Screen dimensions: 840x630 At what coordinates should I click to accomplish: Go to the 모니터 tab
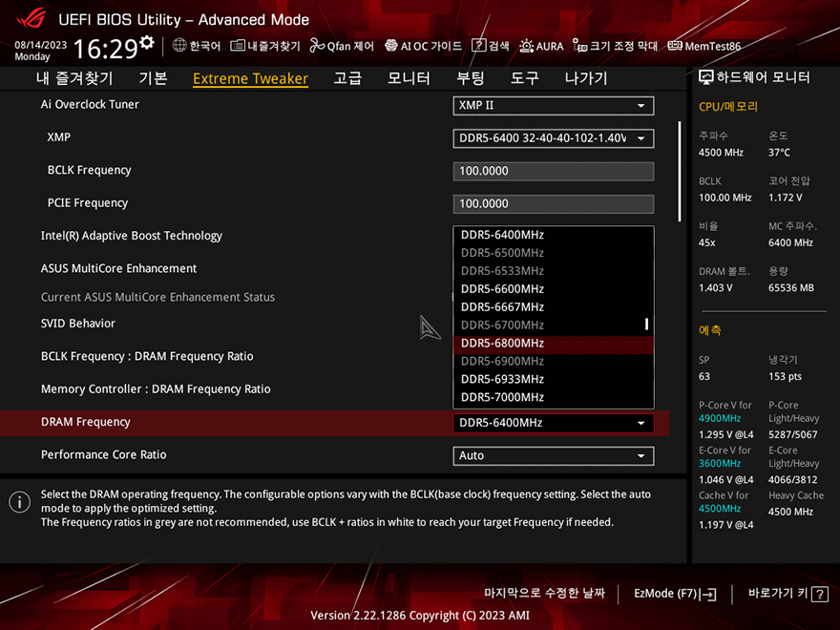click(x=409, y=78)
